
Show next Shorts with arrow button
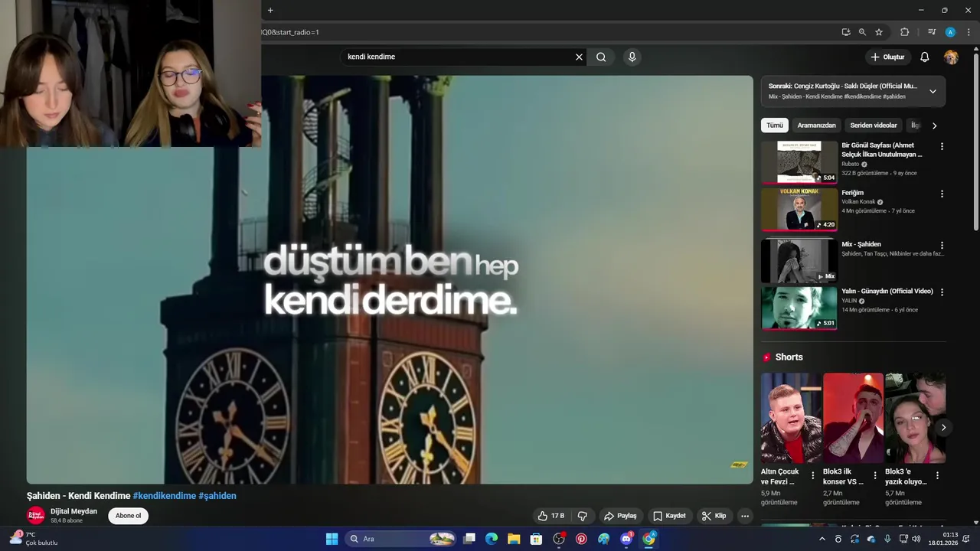(943, 428)
